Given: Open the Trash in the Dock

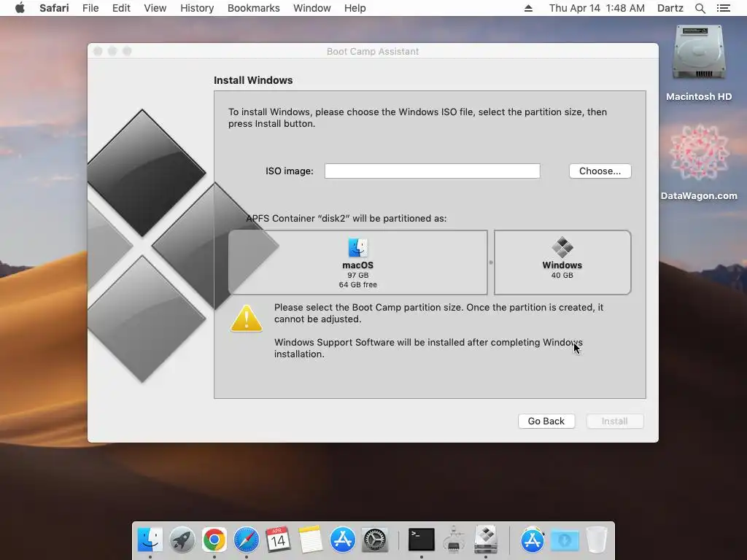Looking at the screenshot, I should click(x=597, y=540).
